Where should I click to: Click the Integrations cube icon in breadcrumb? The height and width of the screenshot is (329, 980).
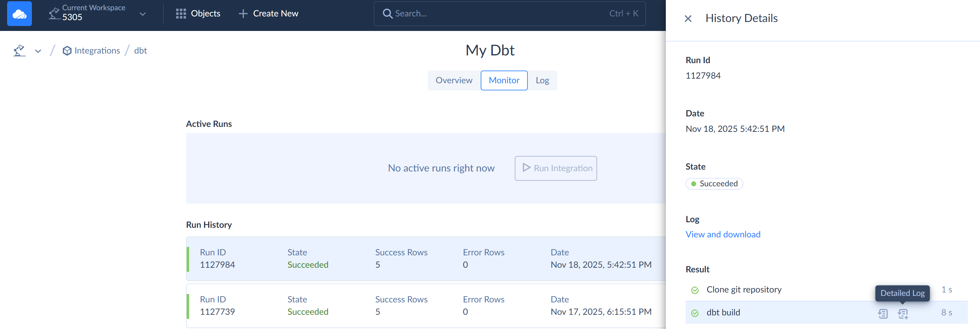click(67, 50)
